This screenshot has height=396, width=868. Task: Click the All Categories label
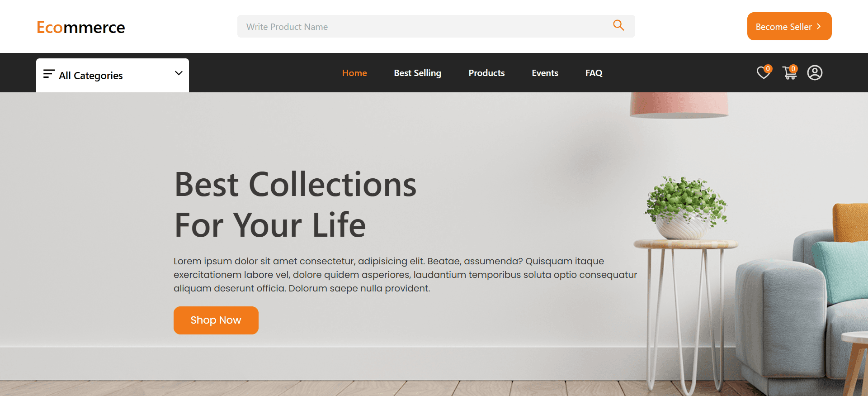coord(91,76)
